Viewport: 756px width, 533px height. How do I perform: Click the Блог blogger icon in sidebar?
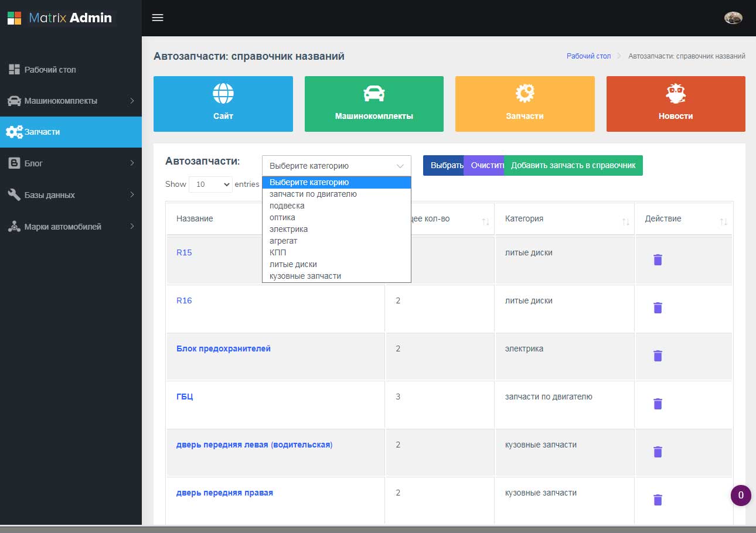(x=14, y=163)
